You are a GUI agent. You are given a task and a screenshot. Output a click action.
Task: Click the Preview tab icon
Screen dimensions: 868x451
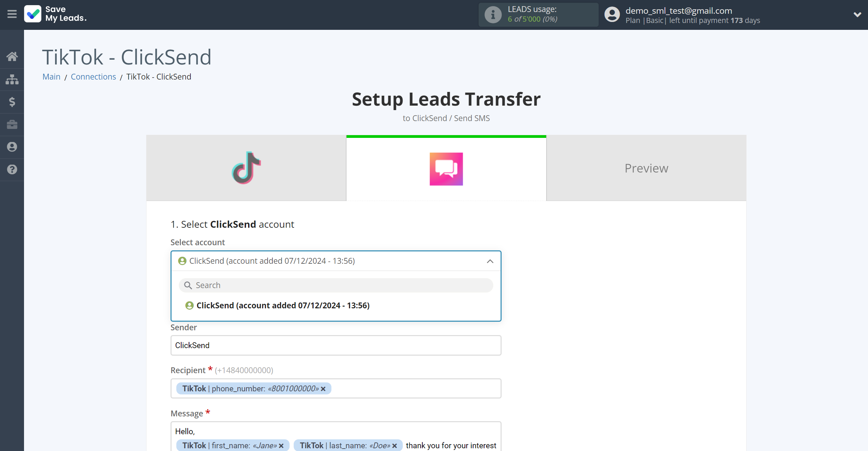[646, 168]
